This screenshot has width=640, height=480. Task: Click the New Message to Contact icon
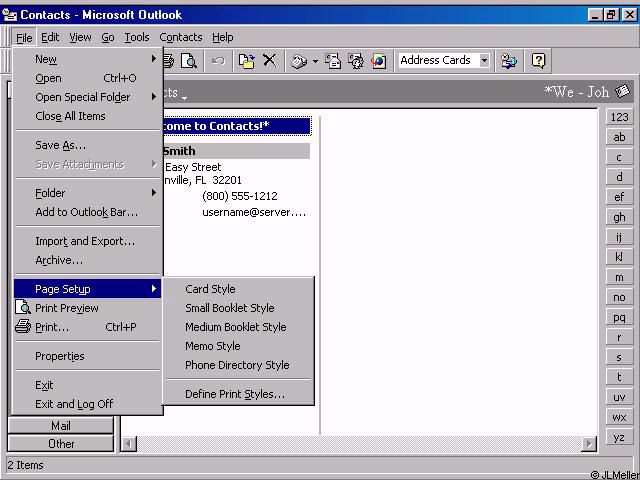coord(333,61)
